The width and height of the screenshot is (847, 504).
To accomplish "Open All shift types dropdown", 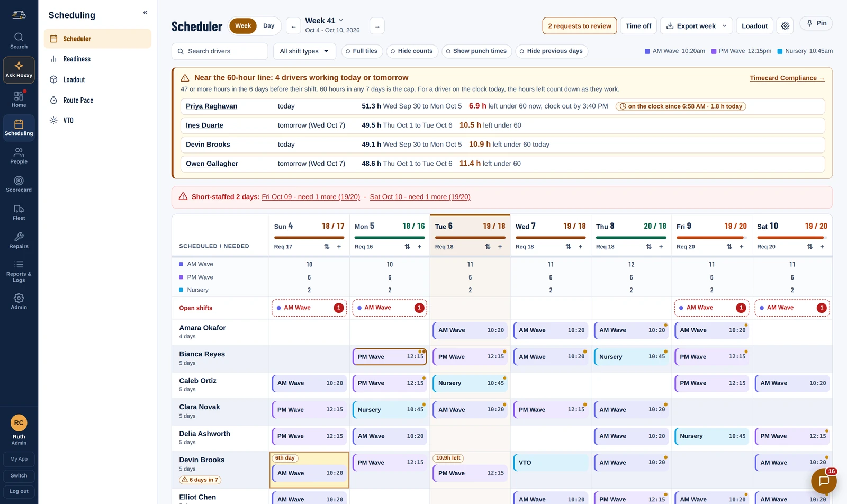I will (304, 51).
